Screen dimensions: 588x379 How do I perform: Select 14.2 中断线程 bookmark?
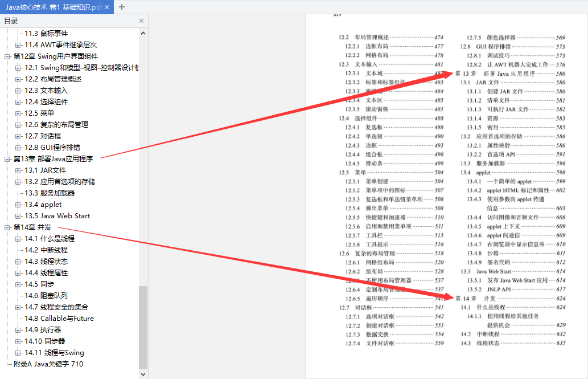pos(46,250)
